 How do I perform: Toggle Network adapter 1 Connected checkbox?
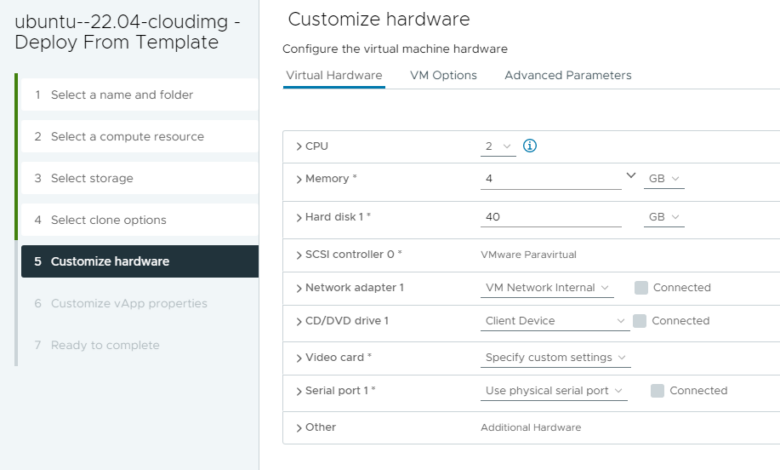(x=641, y=288)
